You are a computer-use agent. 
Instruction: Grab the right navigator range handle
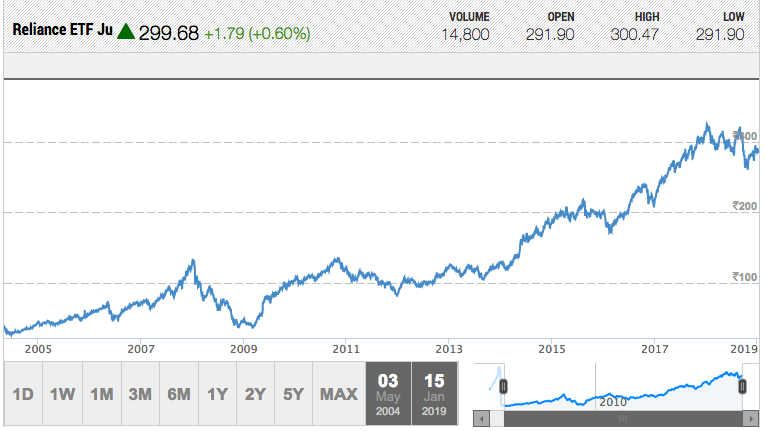pyautogui.click(x=742, y=387)
